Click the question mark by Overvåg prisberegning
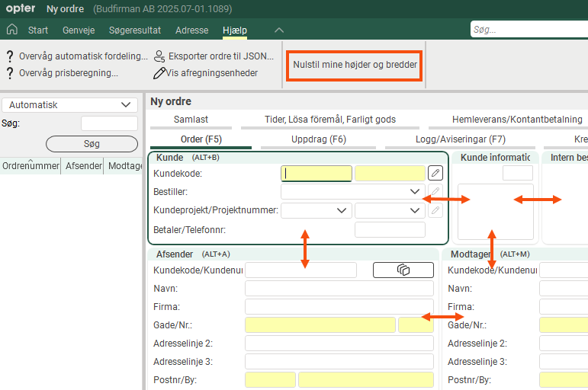The width and height of the screenshot is (588, 390). [10, 73]
